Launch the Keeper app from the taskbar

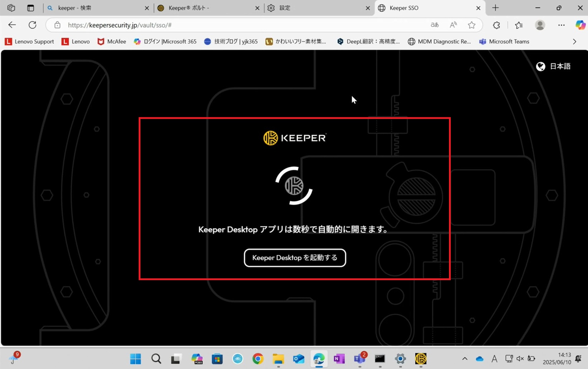tap(420, 359)
